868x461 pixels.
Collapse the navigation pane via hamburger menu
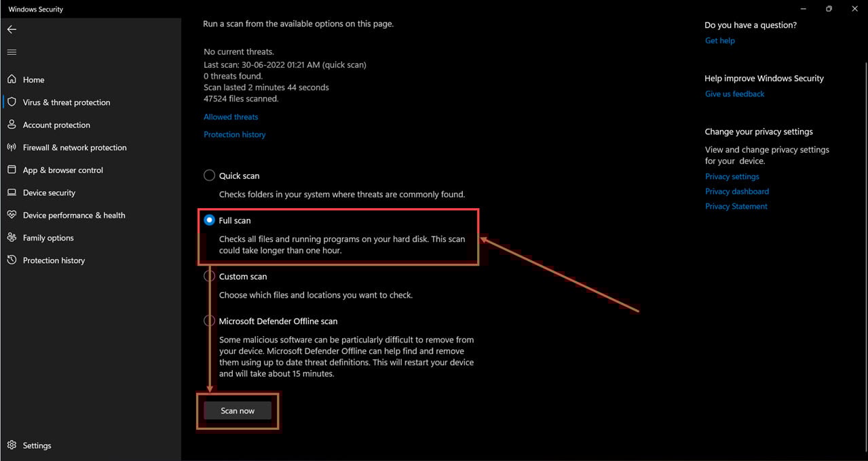click(x=11, y=52)
